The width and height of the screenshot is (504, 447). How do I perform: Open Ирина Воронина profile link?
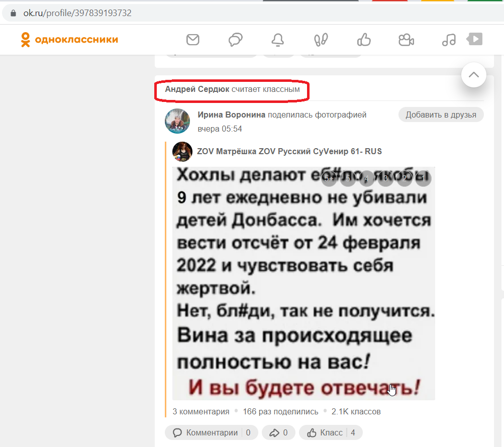pyautogui.click(x=232, y=115)
